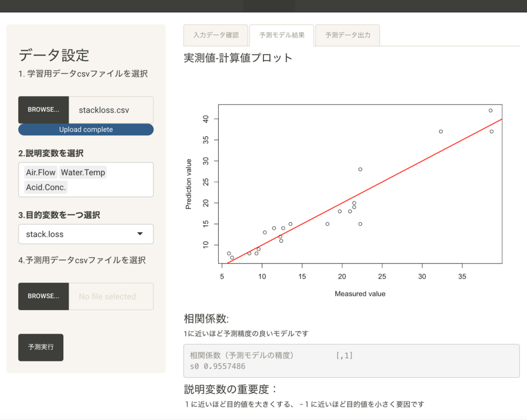
Task: Select the Acid.Conc. variable tag
Action: point(46,187)
